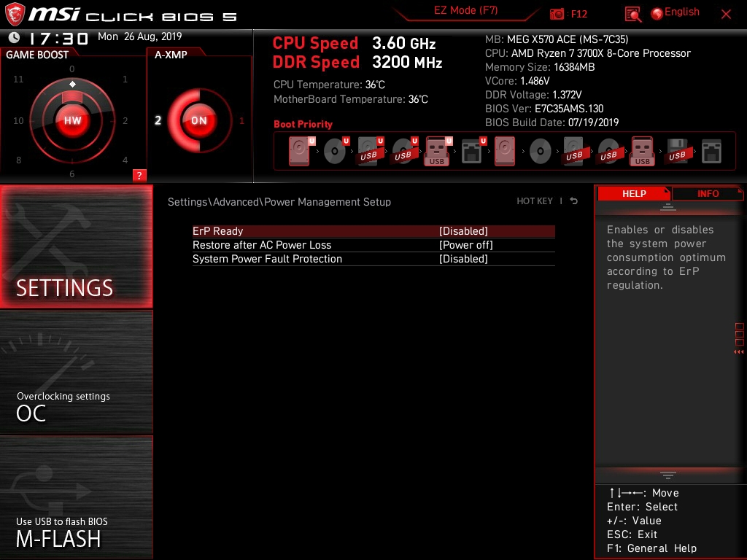
Task: Select A-XMP profile 2
Action: tap(158, 120)
